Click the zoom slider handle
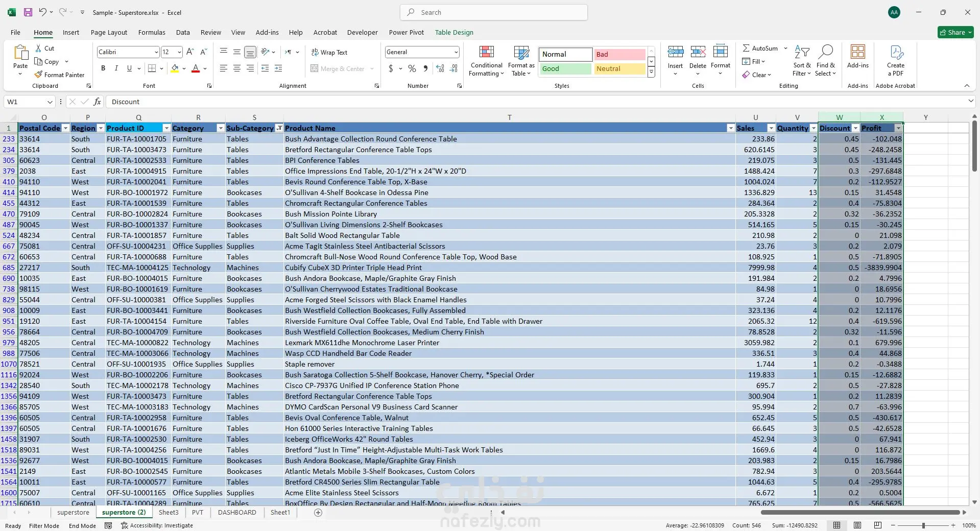The image size is (980, 531). point(923,525)
